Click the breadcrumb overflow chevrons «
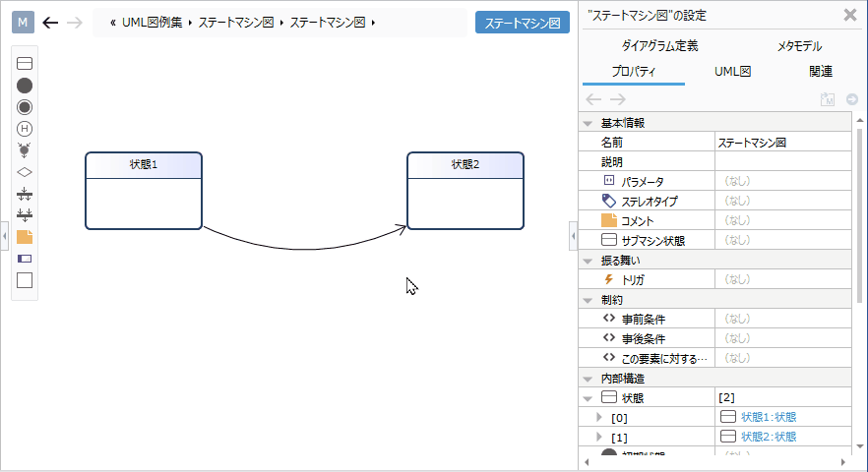Viewport: 868px width, 472px height. coord(113,23)
